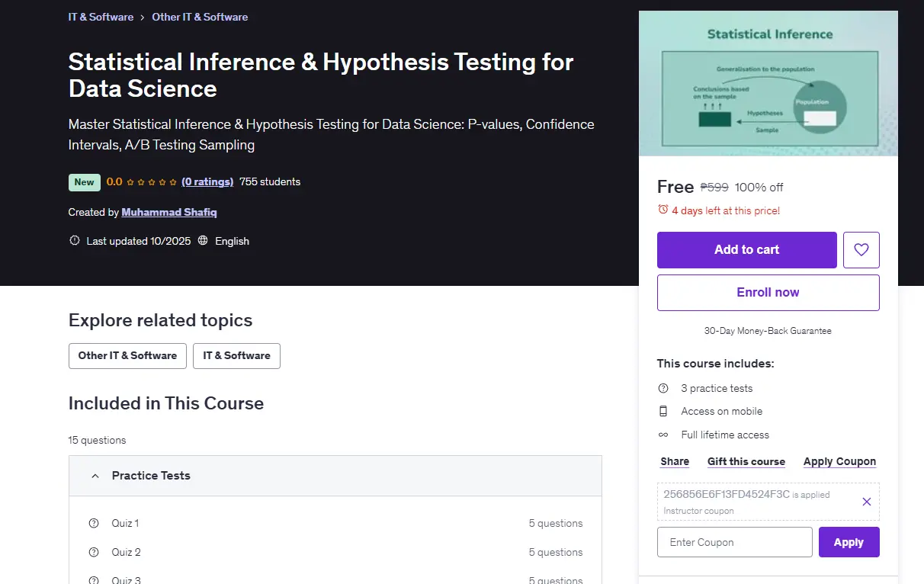Click 'Full lifetime access' text
This screenshot has height=584, width=924.
click(x=725, y=435)
